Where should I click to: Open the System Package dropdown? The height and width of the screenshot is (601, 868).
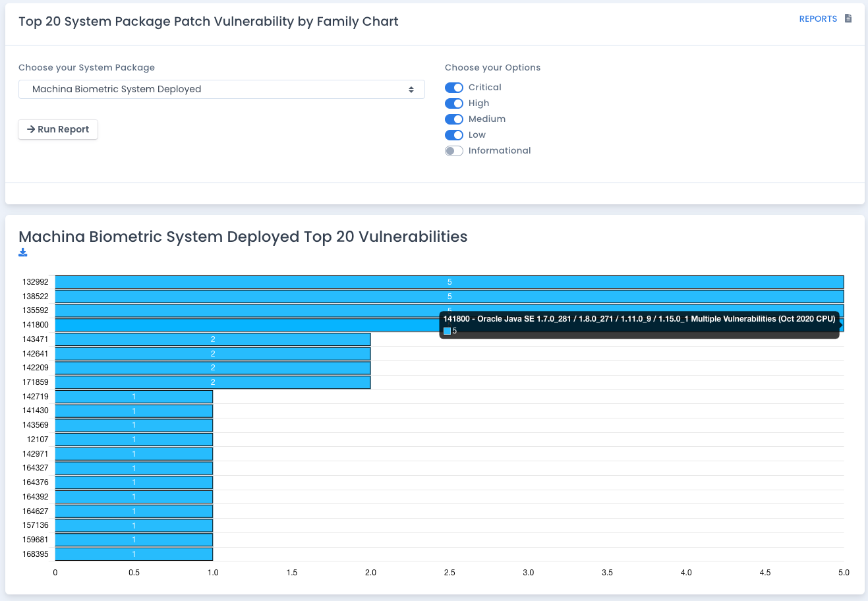pos(221,89)
